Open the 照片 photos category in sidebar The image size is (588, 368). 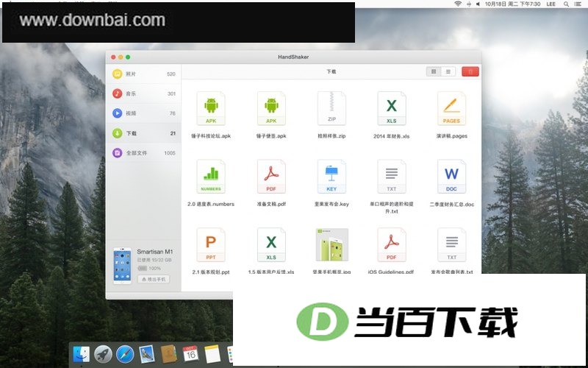(143, 74)
